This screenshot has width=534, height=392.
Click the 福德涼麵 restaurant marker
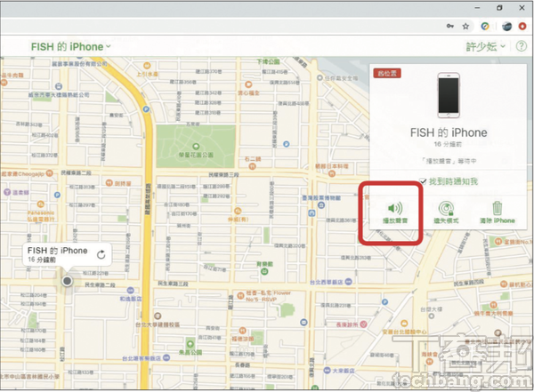click(x=242, y=330)
